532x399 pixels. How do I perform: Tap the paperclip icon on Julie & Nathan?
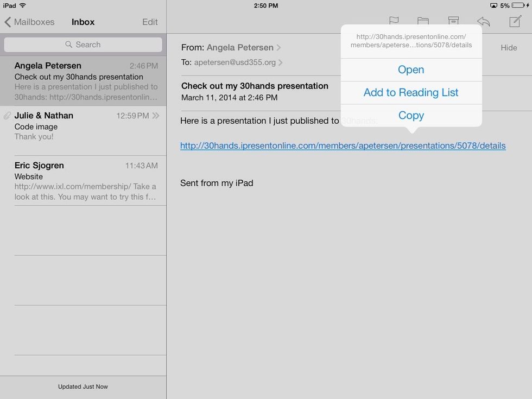coord(7,116)
